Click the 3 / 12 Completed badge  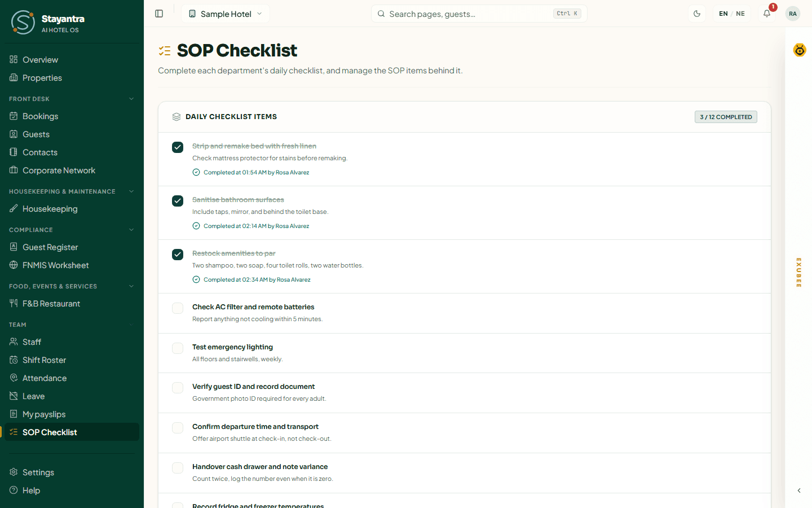coord(726,117)
